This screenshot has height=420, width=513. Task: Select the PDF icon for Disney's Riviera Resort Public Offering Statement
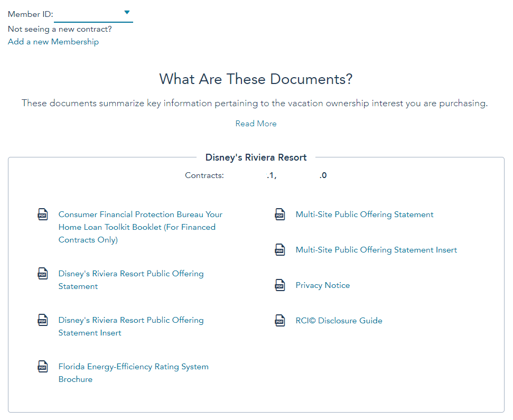pos(43,274)
